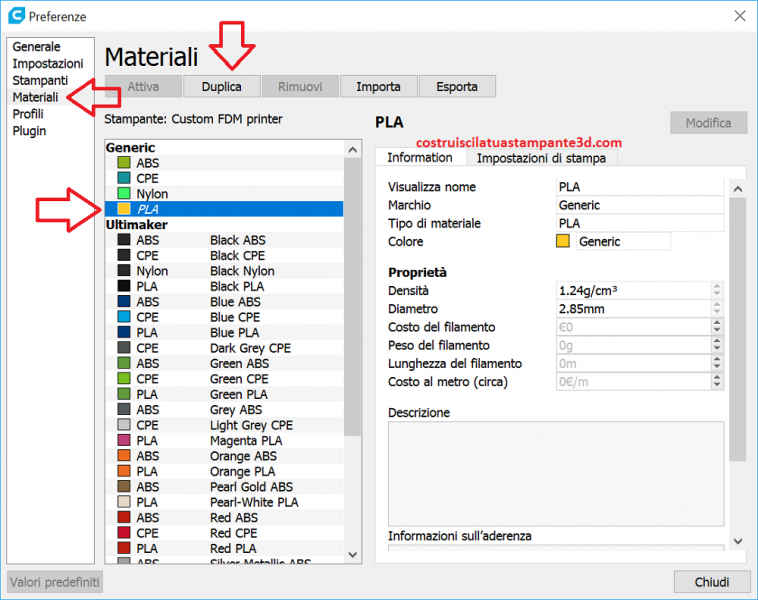Click materials list scroll-down arrow

point(353,555)
